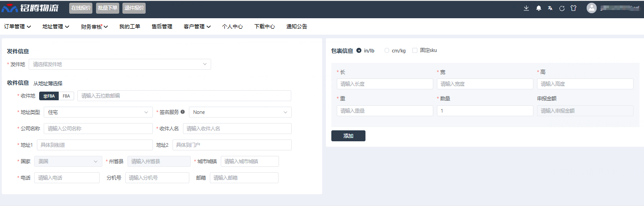Open 我的工单 menu item
The image size is (644, 206).
[x=130, y=26]
